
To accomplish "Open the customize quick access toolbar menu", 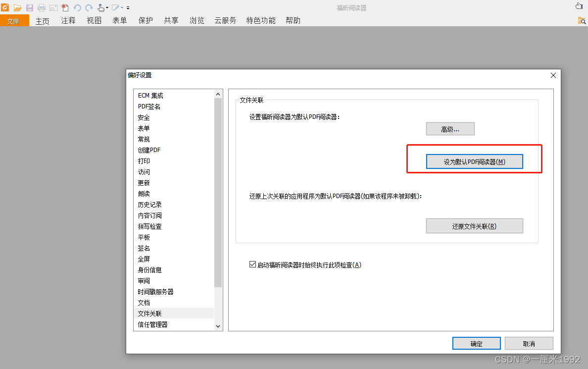I will pos(128,7).
